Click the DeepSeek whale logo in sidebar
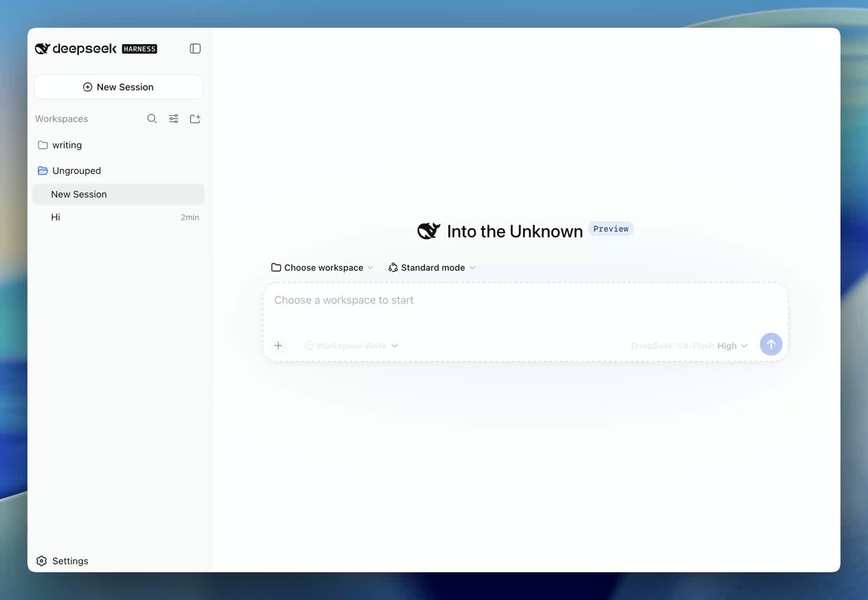 pyautogui.click(x=43, y=49)
